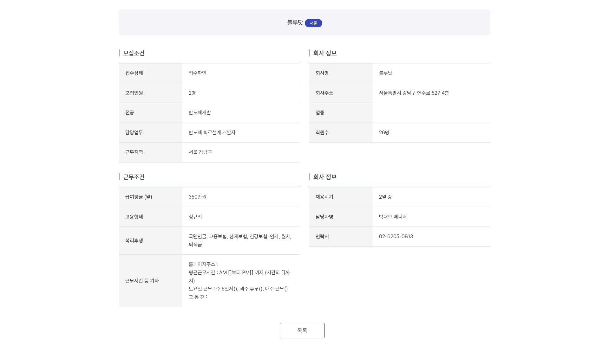Select the 박대오 매니저 contact name
Screen dimensions: 609x364
393,217
